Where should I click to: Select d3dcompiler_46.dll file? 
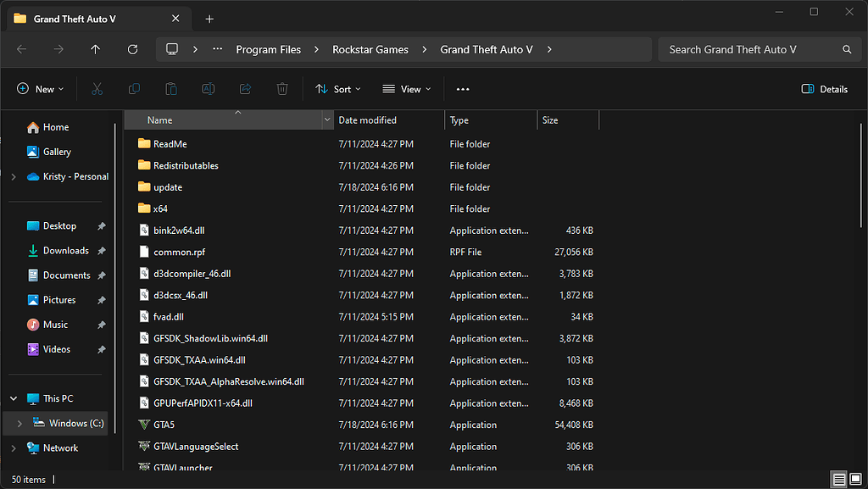tap(192, 273)
